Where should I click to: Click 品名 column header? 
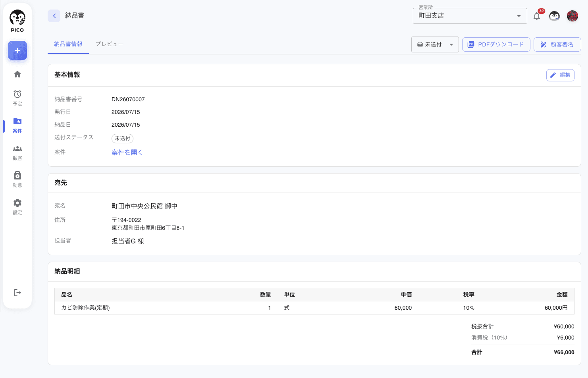67,295
